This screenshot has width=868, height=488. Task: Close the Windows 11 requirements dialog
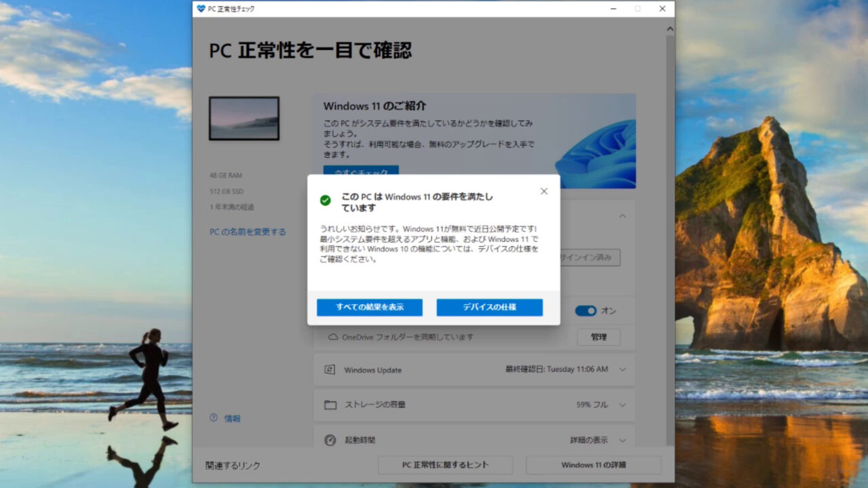pyautogui.click(x=543, y=191)
